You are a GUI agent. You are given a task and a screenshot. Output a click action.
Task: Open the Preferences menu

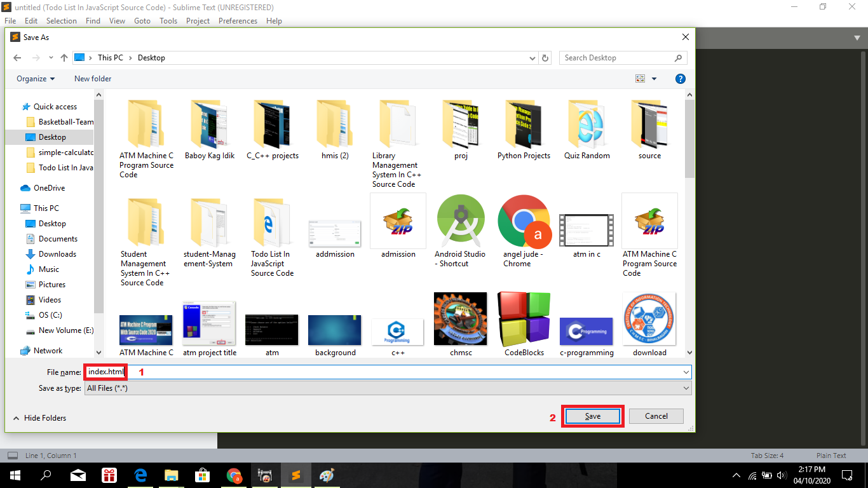pyautogui.click(x=238, y=20)
